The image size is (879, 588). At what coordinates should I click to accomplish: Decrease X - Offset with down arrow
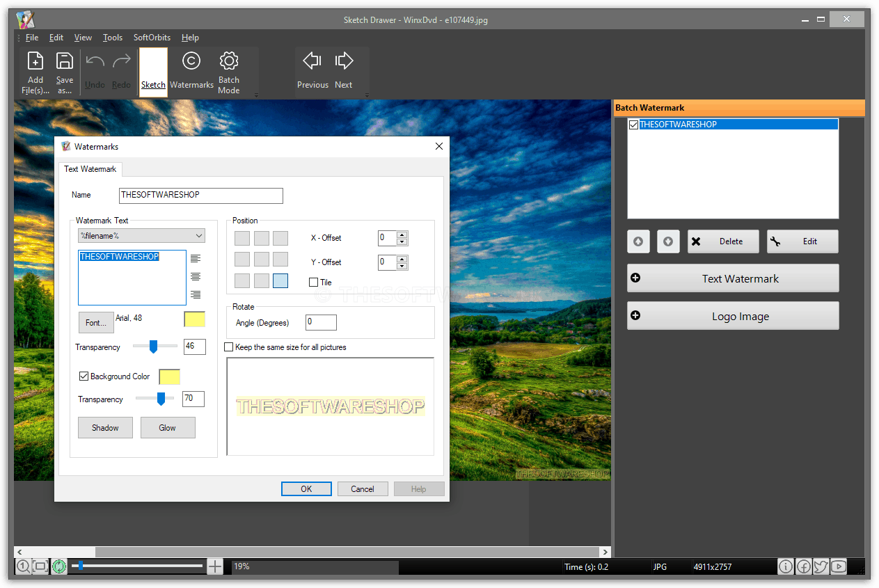coord(402,242)
